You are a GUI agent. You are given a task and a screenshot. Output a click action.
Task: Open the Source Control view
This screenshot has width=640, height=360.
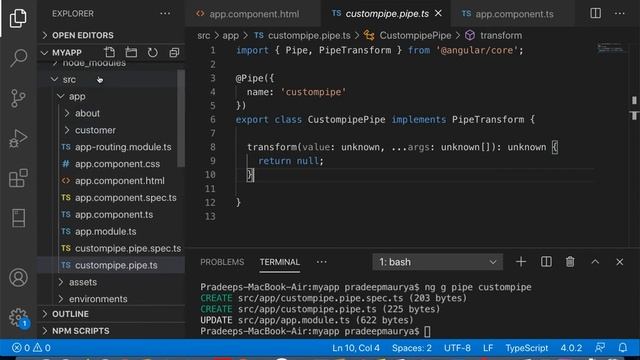18,98
